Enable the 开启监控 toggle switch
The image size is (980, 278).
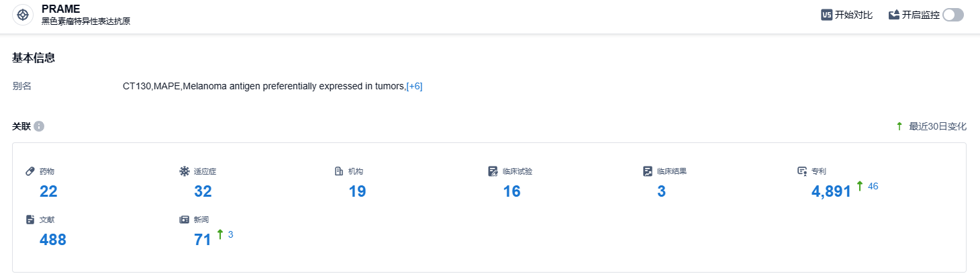tap(952, 15)
